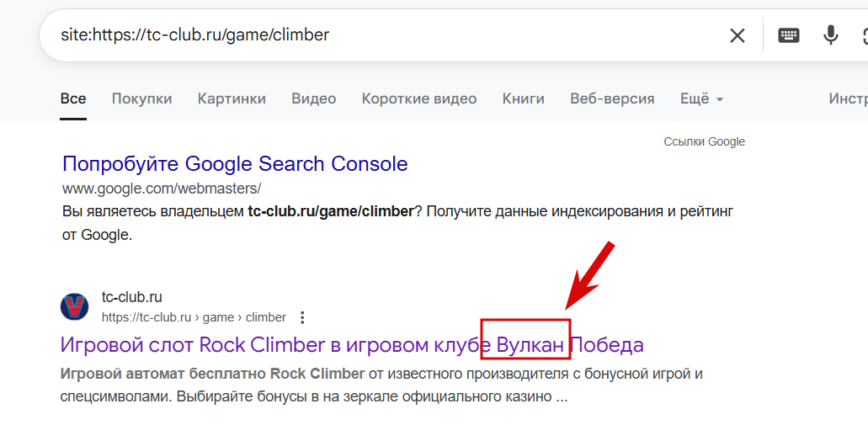Click the tc-club.ru › game › climber breadcrumb

click(194, 317)
